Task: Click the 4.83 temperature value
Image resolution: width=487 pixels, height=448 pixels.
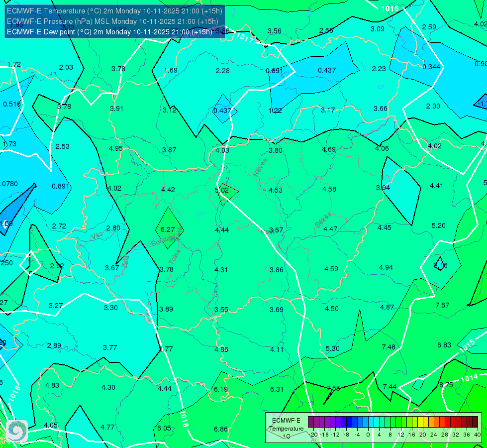Action: click(x=52, y=385)
